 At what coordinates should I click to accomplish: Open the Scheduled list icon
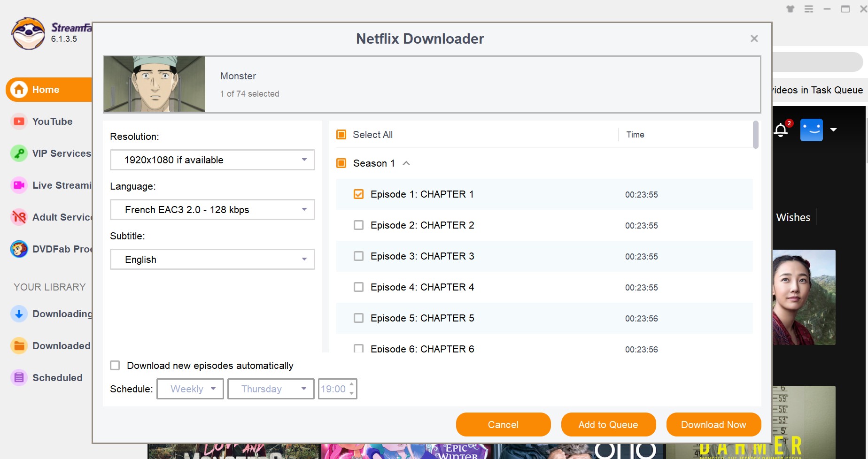[19, 378]
